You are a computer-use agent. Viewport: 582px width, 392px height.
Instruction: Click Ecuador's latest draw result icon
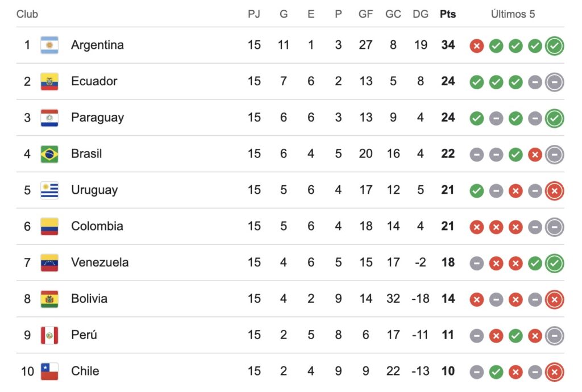click(554, 82)
